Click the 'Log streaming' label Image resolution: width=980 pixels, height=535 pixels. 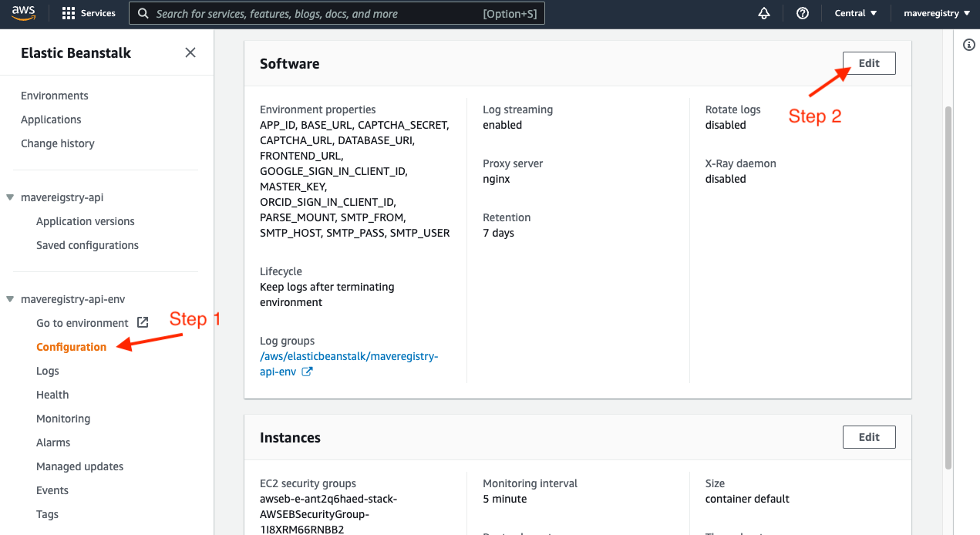517,109
